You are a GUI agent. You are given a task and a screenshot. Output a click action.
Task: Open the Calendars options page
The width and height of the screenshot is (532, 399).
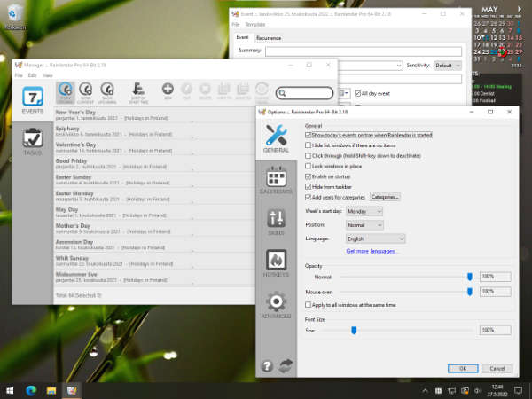[276, 184]
